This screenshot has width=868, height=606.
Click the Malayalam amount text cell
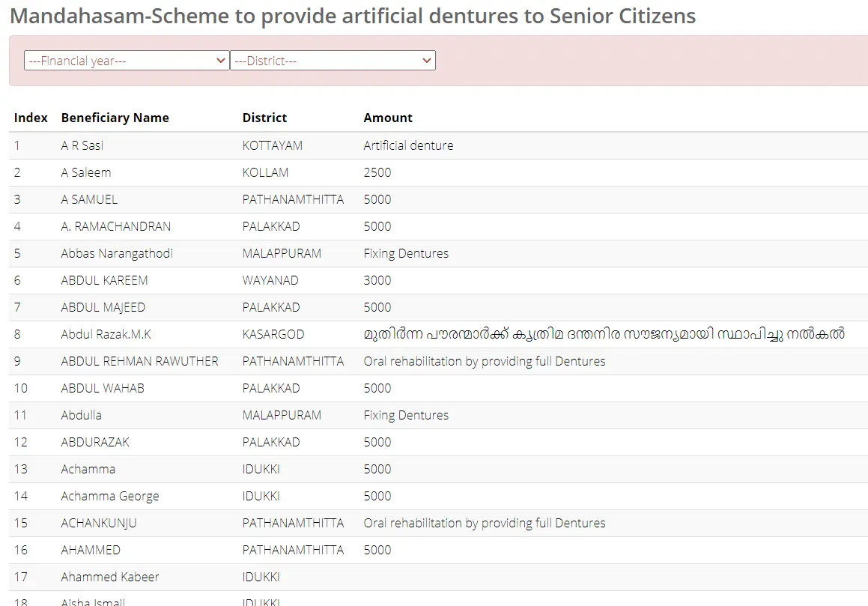pyautogui.click(x=604, y=334)
